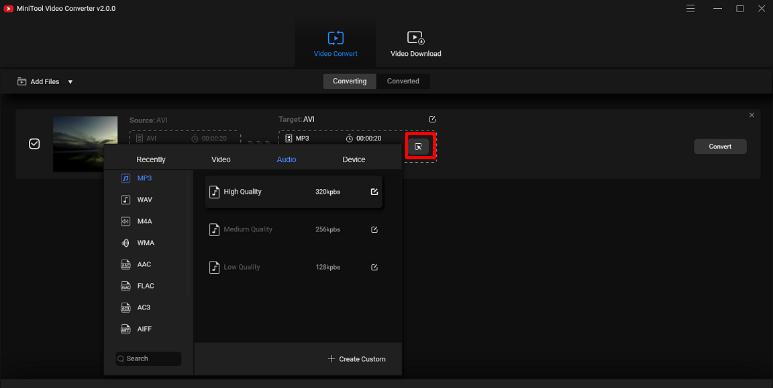Select Medium Quality 256kbps preset
This screenshot has height=388, width=773.
[x=293, y=230]
